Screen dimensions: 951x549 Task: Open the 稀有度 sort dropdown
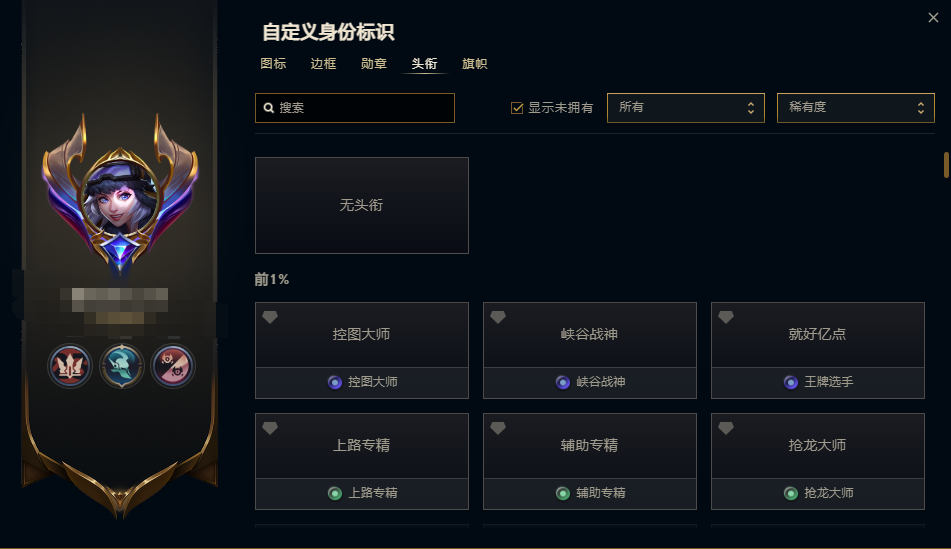tap(855, 108)
